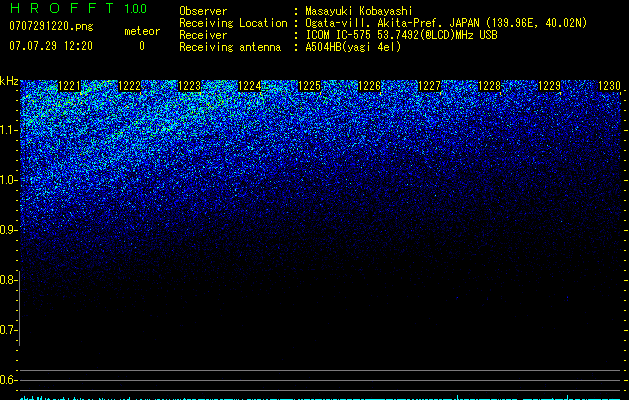Image resolution: width=629 pixels, height=400 pixels.
Task: Click the 1227 time marker
Action: coord(429,86)
